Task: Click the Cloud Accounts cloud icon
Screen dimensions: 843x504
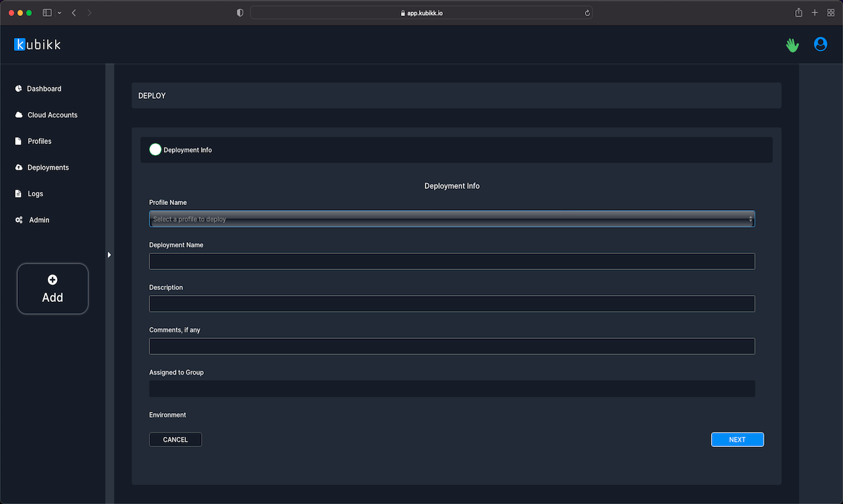Action: tap(18, 114)
